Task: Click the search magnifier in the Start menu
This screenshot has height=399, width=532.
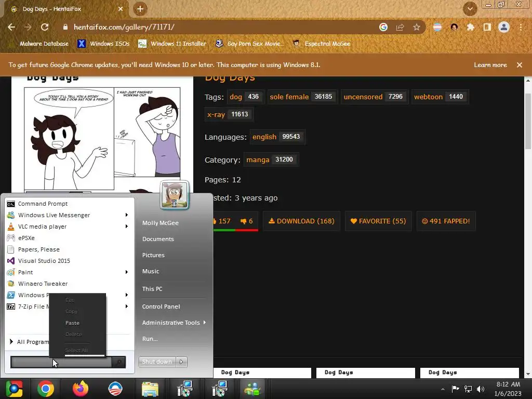Action: coord(118,362)
